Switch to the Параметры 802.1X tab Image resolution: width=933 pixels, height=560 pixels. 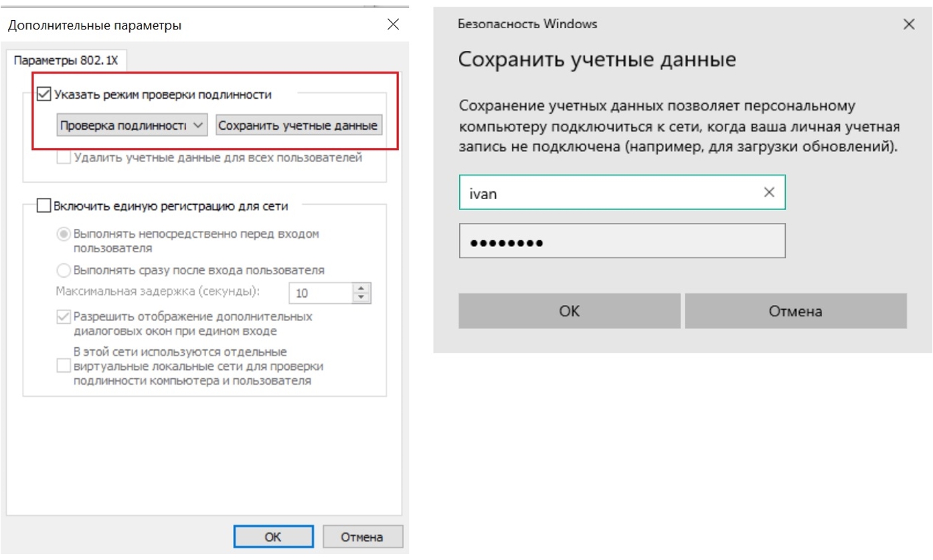click(66, 60)
